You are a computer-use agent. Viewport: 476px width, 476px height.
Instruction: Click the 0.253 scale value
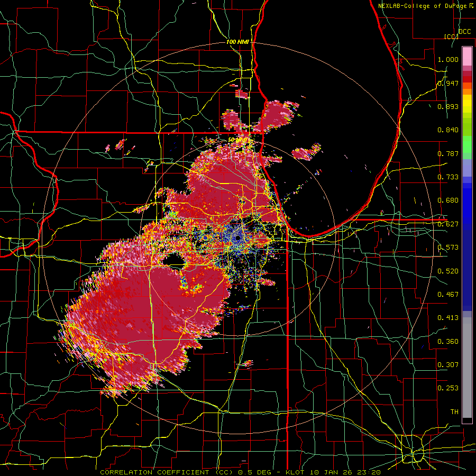[448, 388]
